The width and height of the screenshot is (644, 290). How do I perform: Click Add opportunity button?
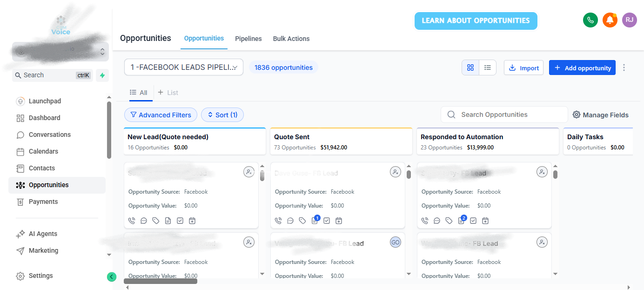click(x=582, y=67)
